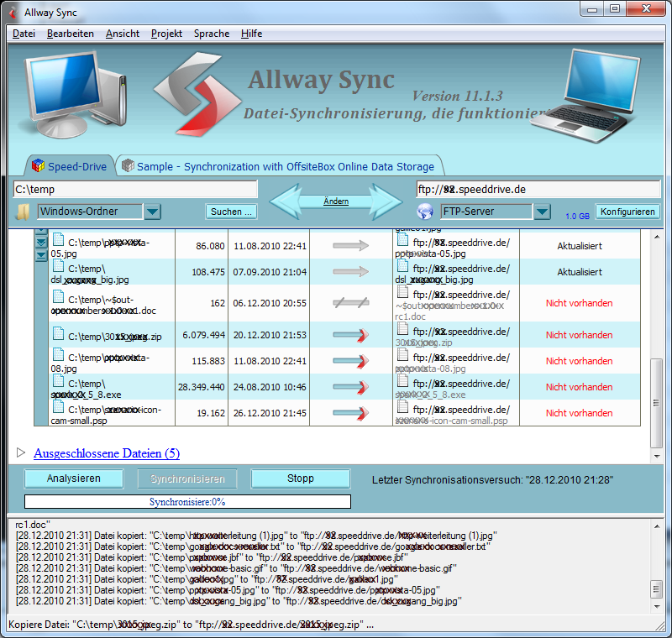672x638 pixels.
Task: Click the sync direction arrow for the .zip file
Action: (x=351, y=335)
